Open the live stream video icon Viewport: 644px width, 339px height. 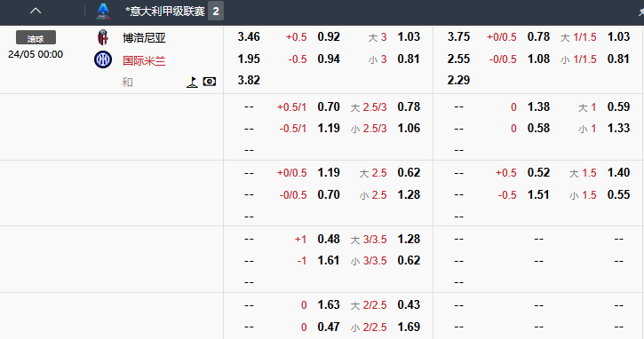click(x=210, y=82)
